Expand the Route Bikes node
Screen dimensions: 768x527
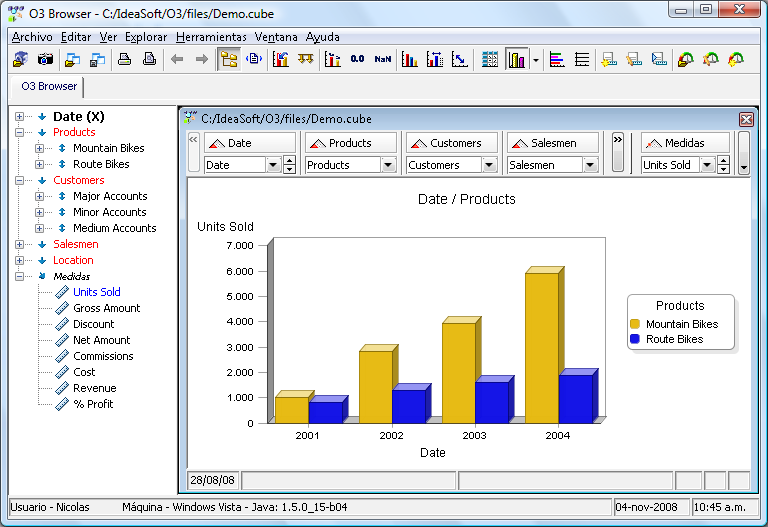(39, 164)
